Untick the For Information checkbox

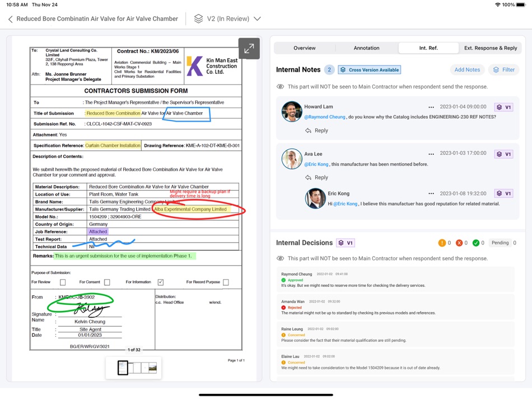pos(161,282)
